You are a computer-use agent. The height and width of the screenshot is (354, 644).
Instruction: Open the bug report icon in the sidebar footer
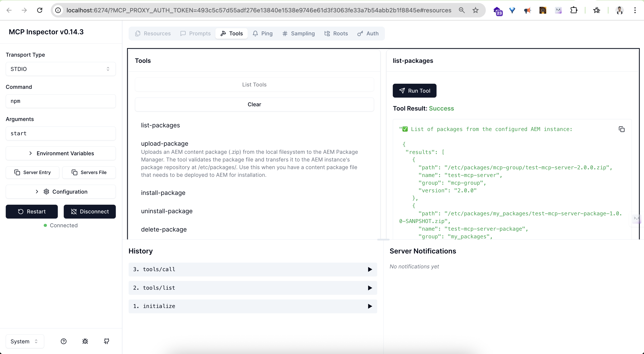point(85,341)
